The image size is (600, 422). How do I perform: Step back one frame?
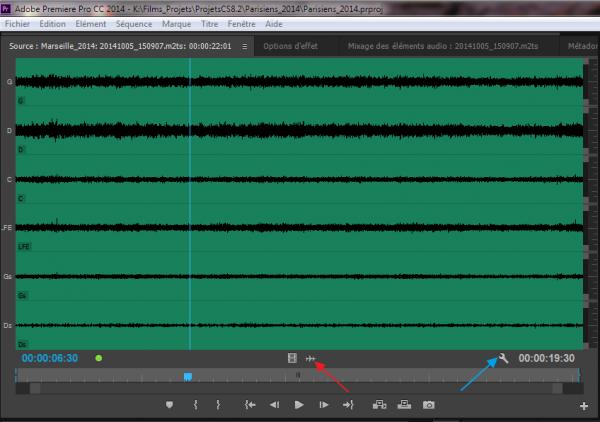(x=274, y=405)
